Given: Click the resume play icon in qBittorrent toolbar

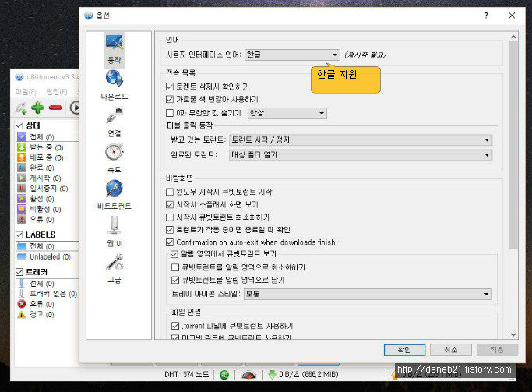Looking at the screenshot, I should (x=75, y=108).
